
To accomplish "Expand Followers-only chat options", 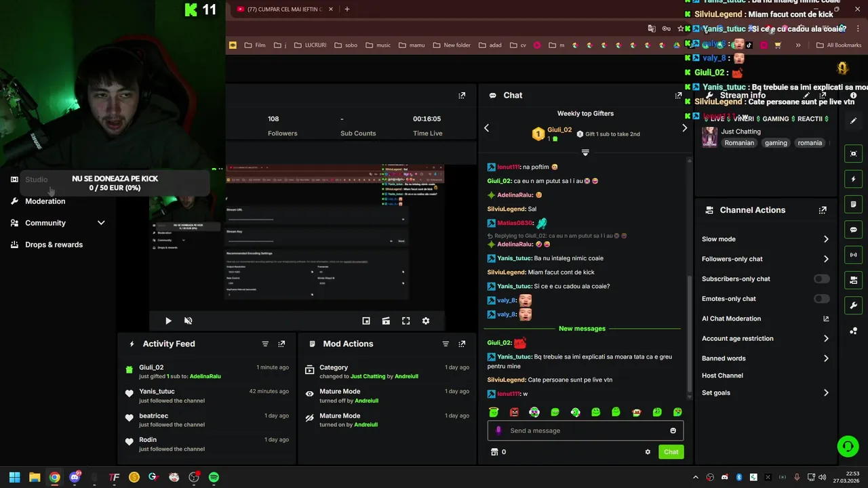I will click(x=826, y=259).
